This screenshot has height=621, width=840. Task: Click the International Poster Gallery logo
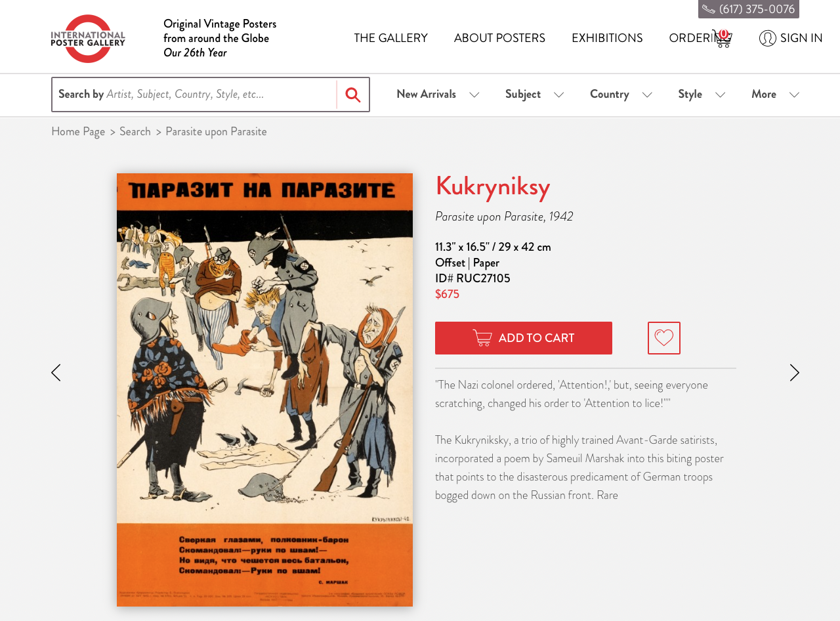click(x=88, y=39)
